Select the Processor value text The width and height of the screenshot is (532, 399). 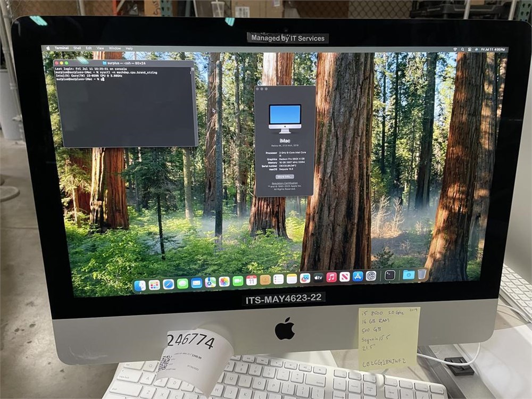[x=293, y=154]
